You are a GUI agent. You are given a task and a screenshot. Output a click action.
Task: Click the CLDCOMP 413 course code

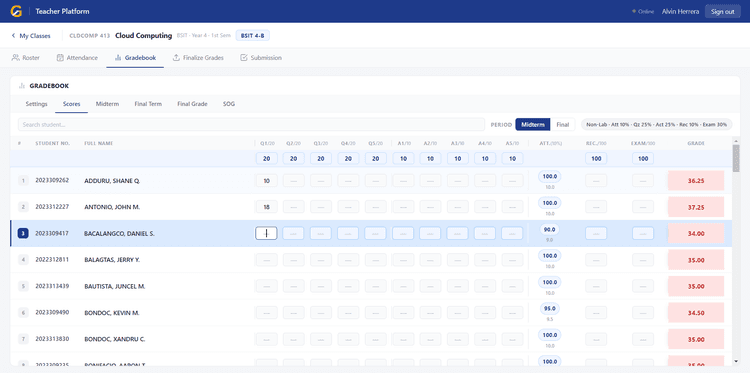pyautogui.click(x=89, y=36)
